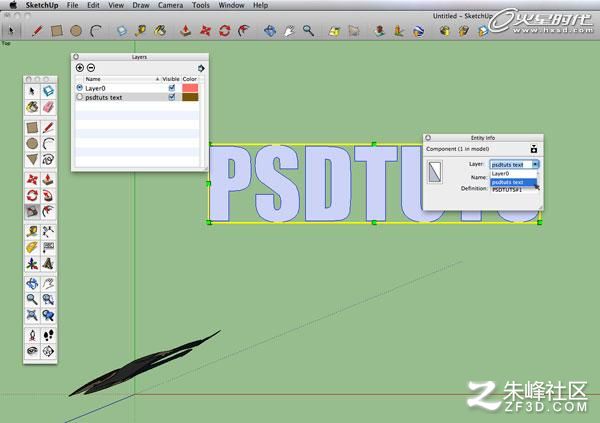Pick the Tape Measure in floating palette
Viewport: 600px width, 423px height.
pyautogui.click(x=32, y=231)
